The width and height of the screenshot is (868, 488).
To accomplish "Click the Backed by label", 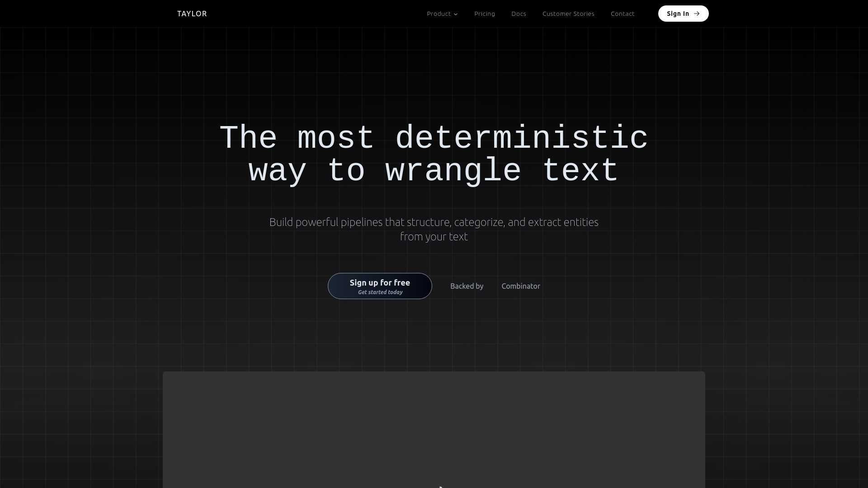I will tap(467, 286).
